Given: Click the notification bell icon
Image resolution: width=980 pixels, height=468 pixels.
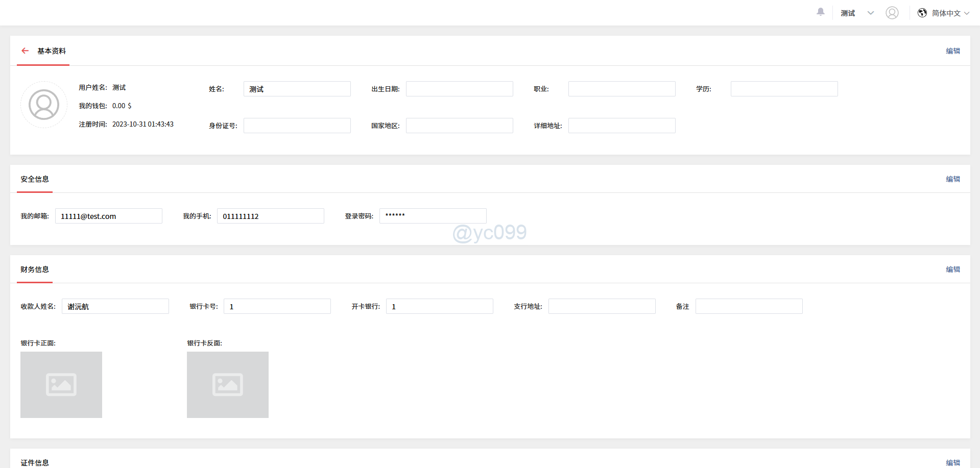Looking at the screenshot, I should pyautogui.click(x=820, y=12).
